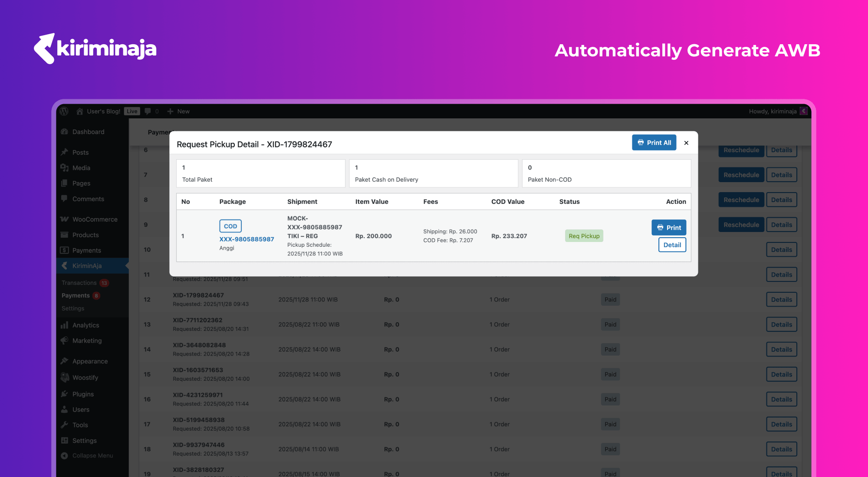Print the XXX-9805885987 package label
Viewport: 868px width, 477px height.
pos(669,228)
